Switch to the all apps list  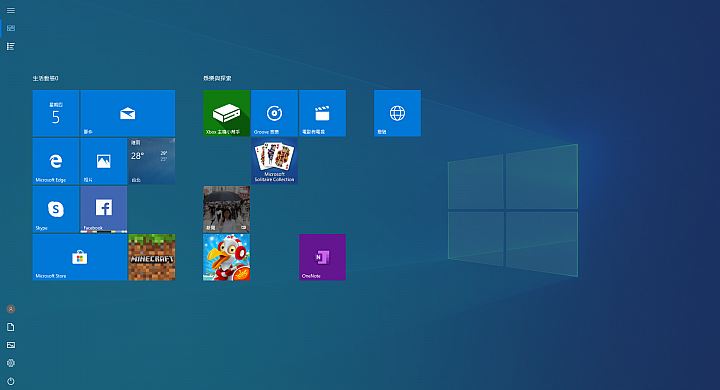11,46
